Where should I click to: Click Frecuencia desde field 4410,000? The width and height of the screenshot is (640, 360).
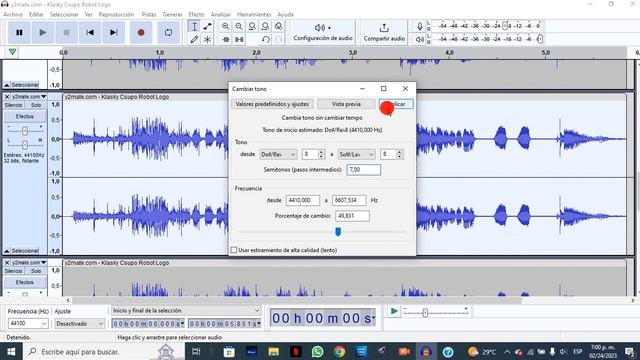[x=303, y=200]
